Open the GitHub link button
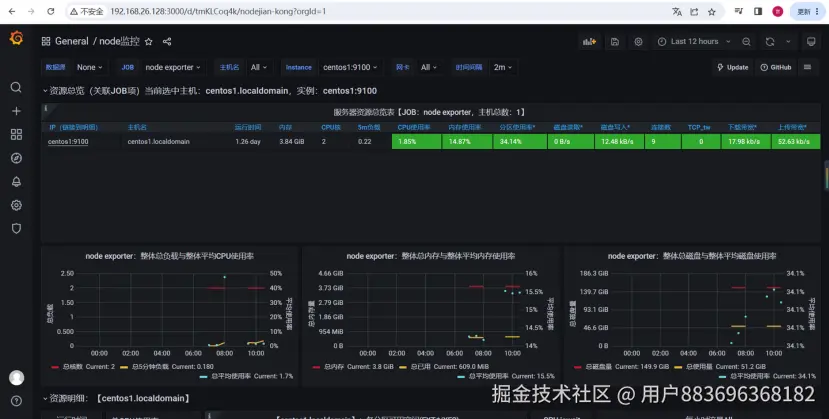 tap(776, 67)
